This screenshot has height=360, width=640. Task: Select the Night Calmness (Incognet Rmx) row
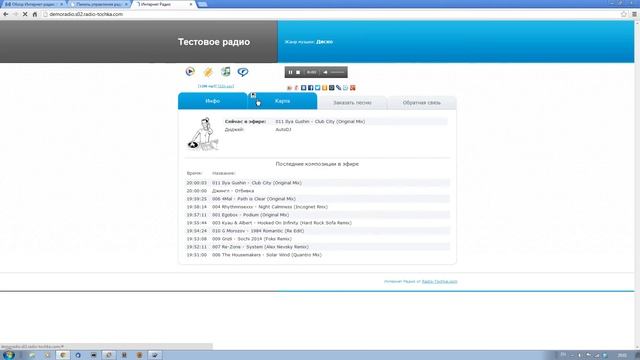pyautogui.click(x=318, y=207)
